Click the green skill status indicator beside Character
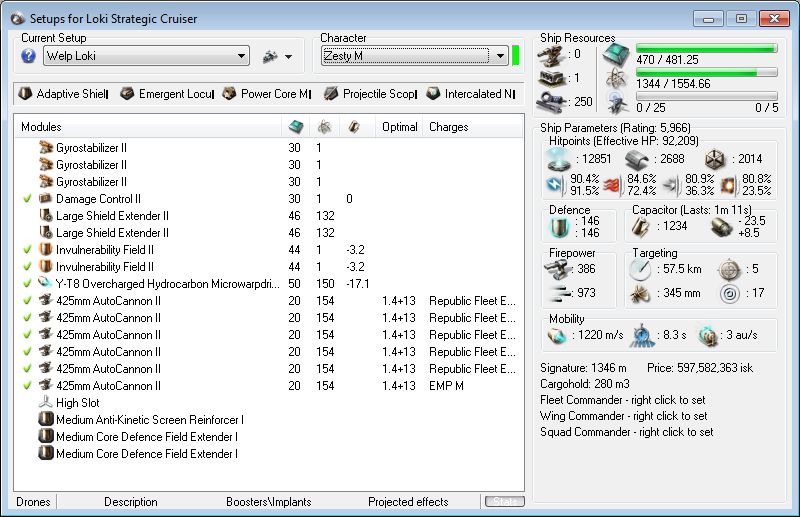Screen dimensions: 800x517 tap(515, 56)
